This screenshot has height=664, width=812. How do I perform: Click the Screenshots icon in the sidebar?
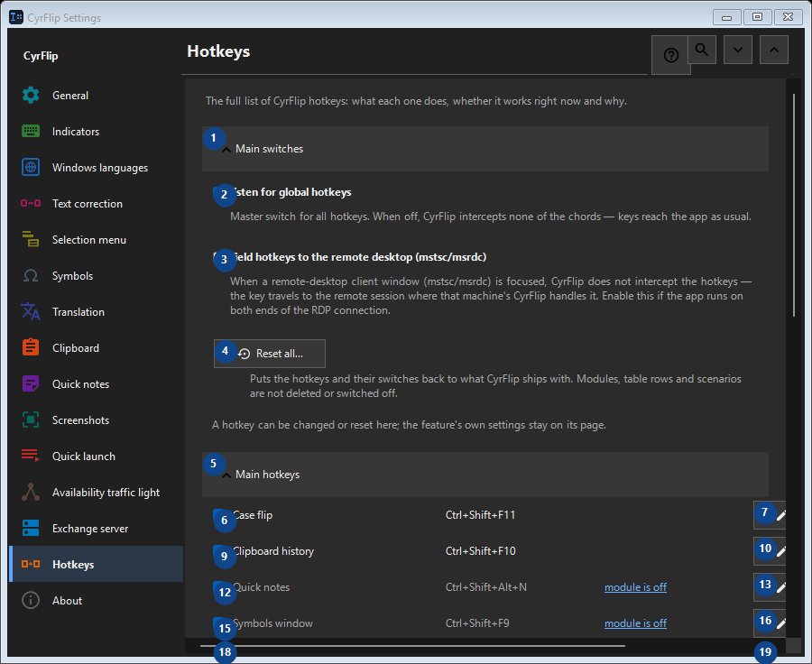click(31, 420)
